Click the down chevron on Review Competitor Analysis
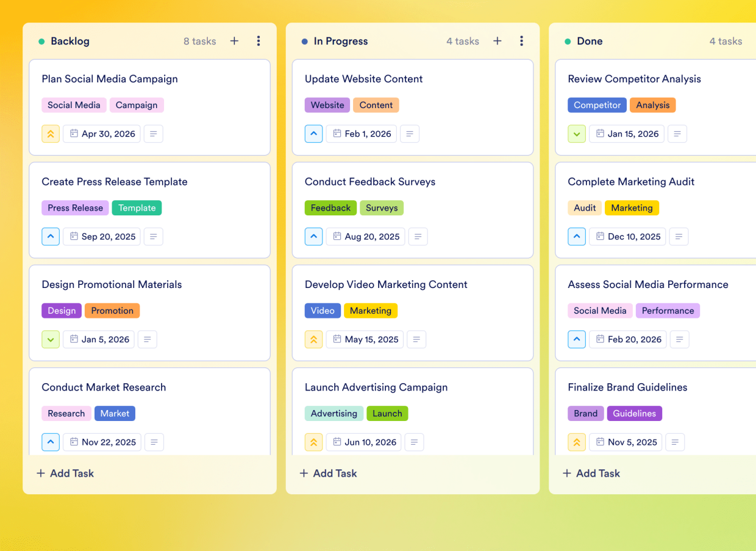 tap(576, 134)
